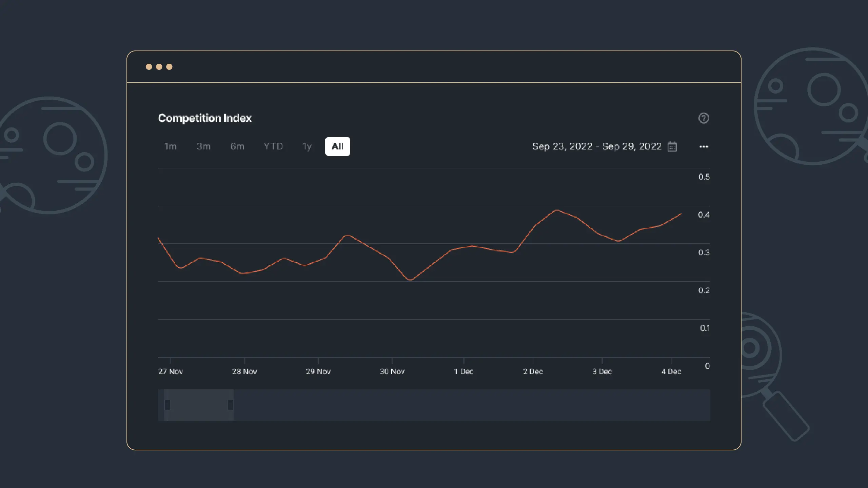Viewport: 868px width, 488px height.
Task: Click the third window control dot
Action: pyautogui.click(x=169, y=67)
